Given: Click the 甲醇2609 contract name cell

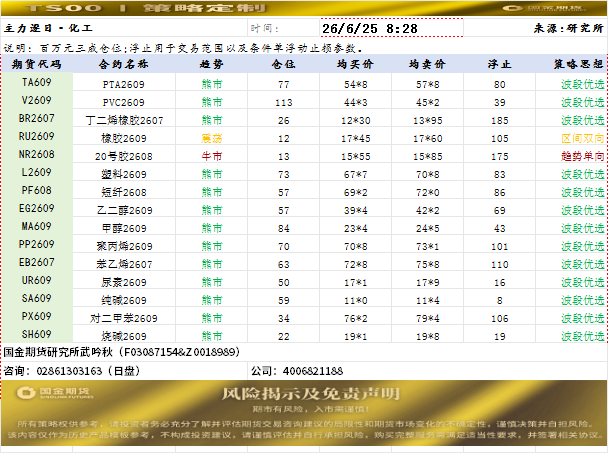Looking at the screenshot, I should tap(124, 228).
